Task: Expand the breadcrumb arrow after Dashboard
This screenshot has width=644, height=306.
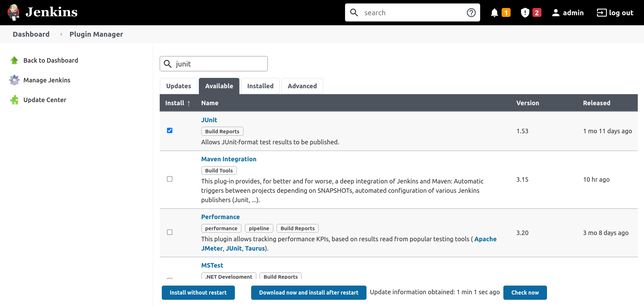Action: coord(61,34)
